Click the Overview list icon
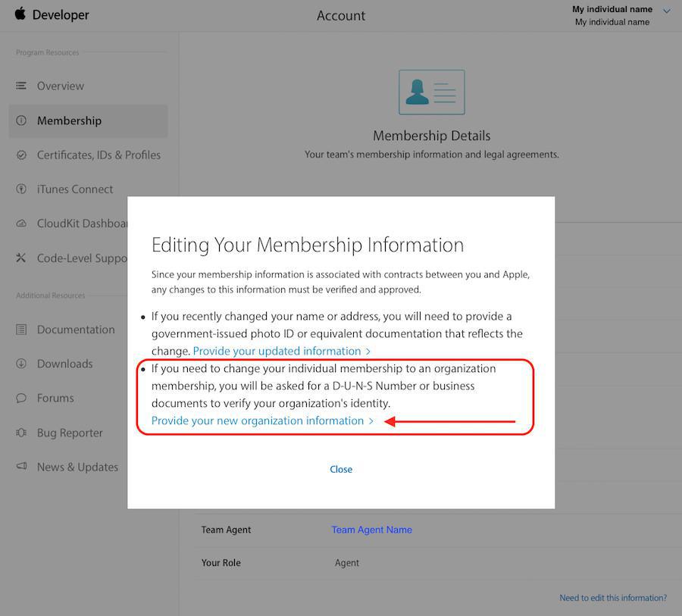 click(x=21, y=86)
